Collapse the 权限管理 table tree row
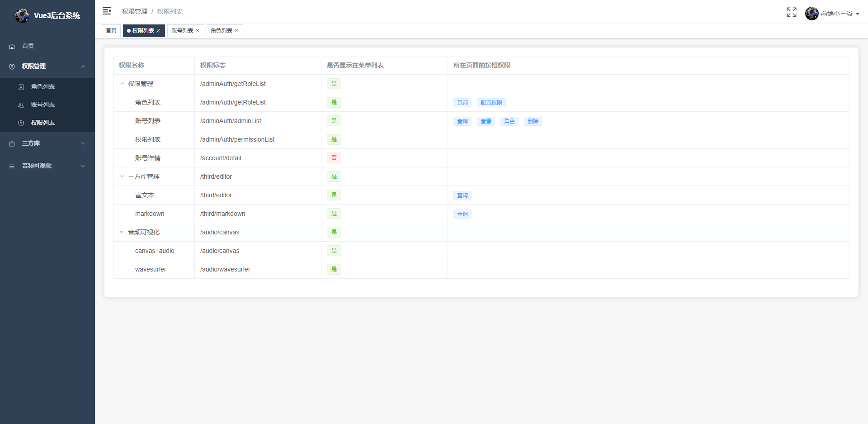The height and width of the screenshot is (424, 868). (122, 83)
